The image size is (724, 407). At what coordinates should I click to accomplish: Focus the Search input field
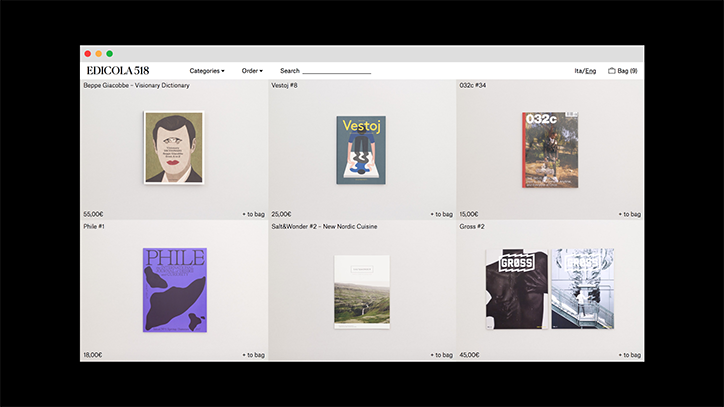click(337, 71)
